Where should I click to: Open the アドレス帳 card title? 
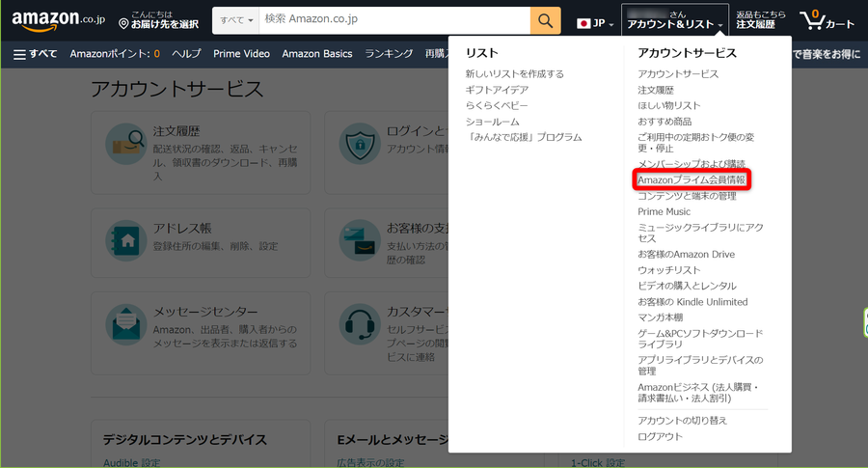click(x=182, y=228)
